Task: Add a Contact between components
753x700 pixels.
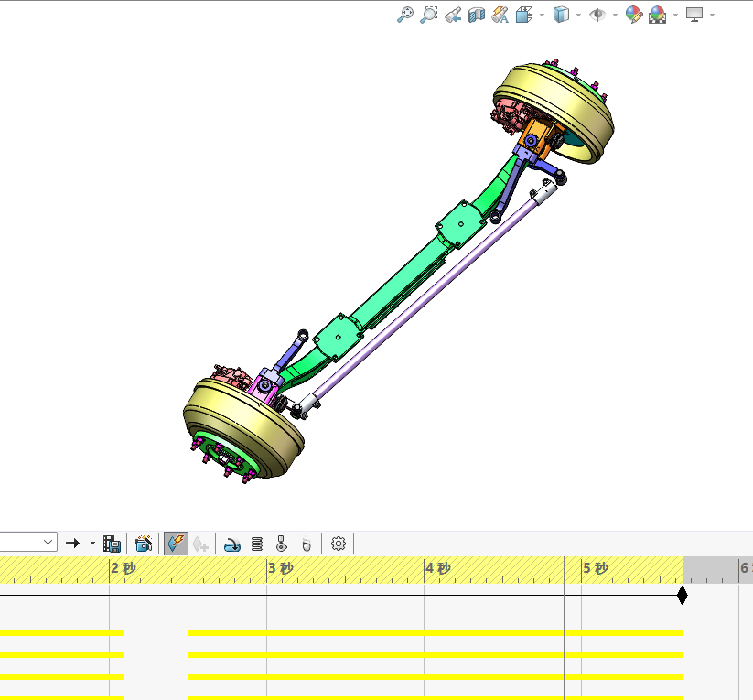Action: tap(282, 544)
